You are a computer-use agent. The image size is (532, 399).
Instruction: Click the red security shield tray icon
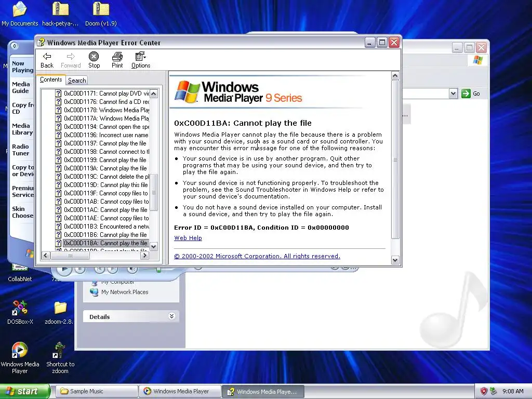tap(484, 391)
